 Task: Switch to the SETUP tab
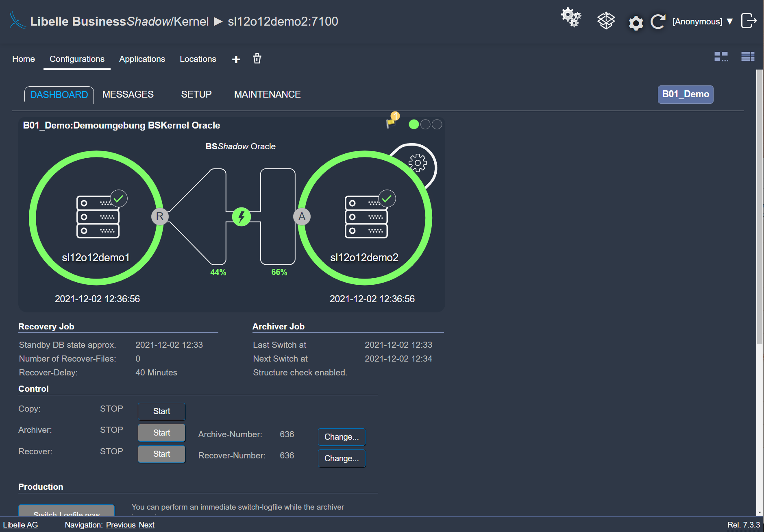click(196, 94)
